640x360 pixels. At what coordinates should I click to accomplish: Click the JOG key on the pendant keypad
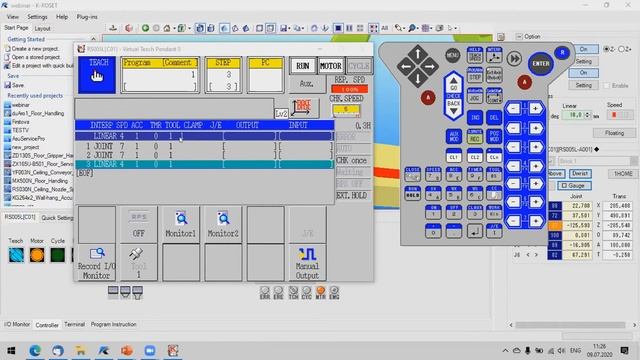tap(475, 96)
